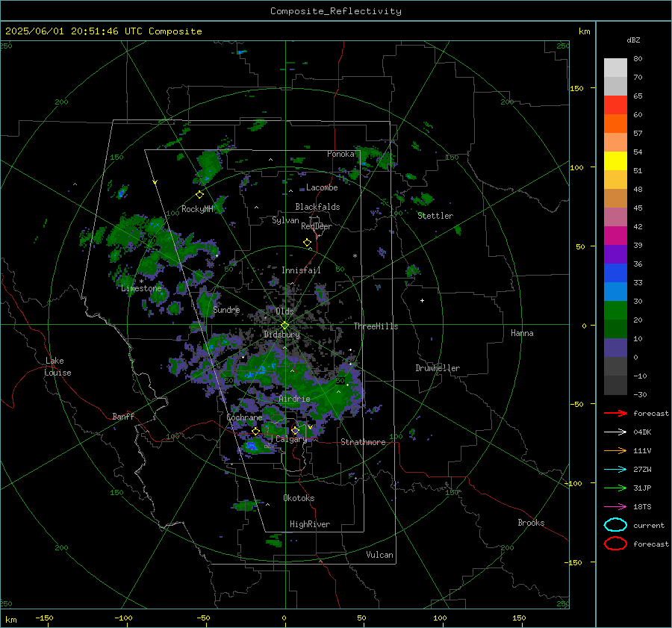
Task: Click the Cochrane label
Action: 244,417
